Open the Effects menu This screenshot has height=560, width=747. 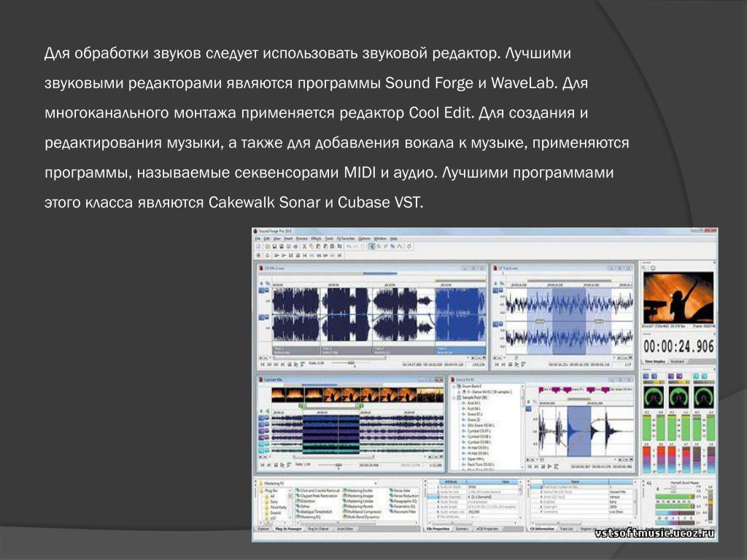(x=317, y=238)
